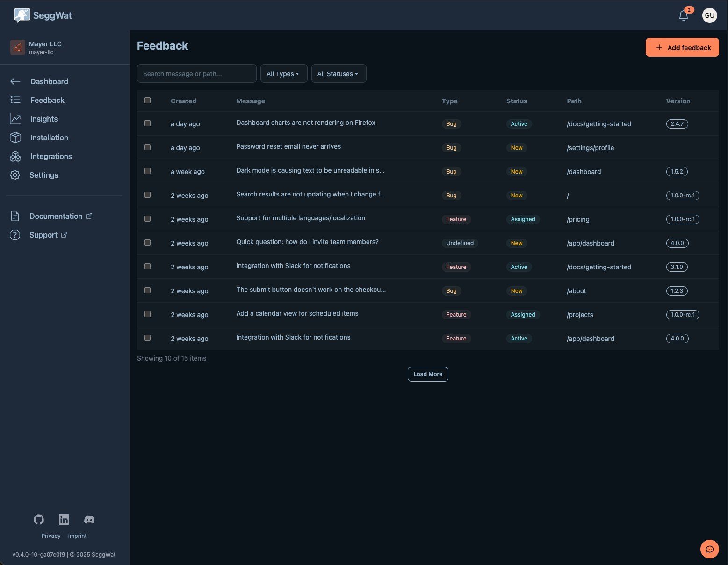728x565 pixels.
Task: Open the All Statuses dropdown
Action: point(339,73)
